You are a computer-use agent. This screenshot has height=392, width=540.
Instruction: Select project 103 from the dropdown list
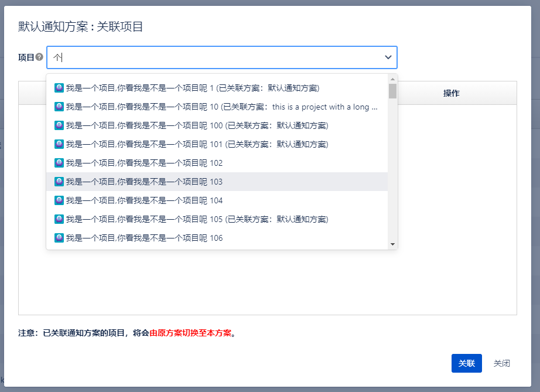(x=144, y=182)
